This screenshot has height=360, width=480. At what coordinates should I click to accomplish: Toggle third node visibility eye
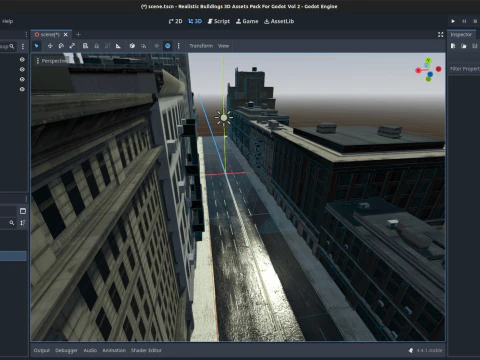(22, 79)
